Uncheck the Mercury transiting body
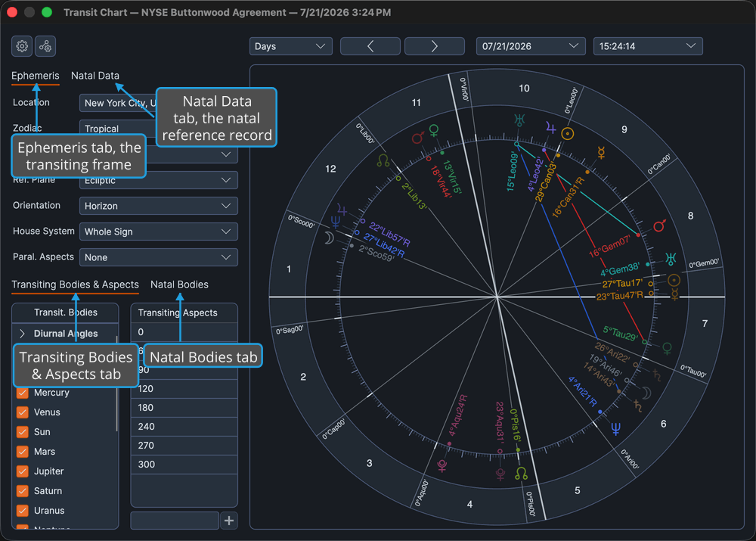This screenshot has width=756, height=541. 22,393
